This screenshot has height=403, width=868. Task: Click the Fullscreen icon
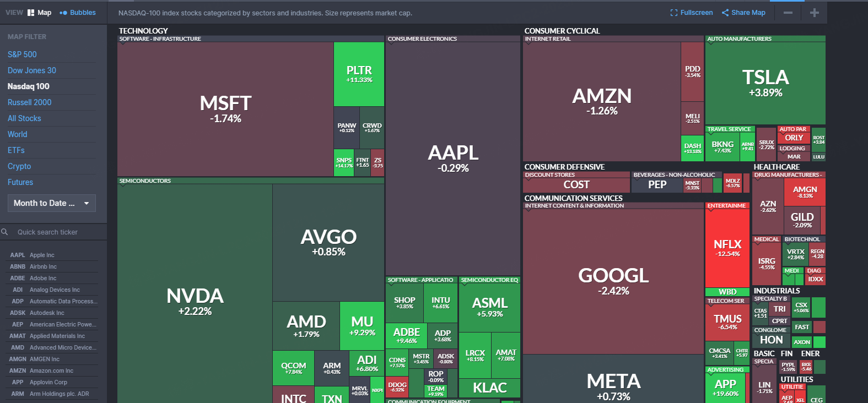(674, 13)
